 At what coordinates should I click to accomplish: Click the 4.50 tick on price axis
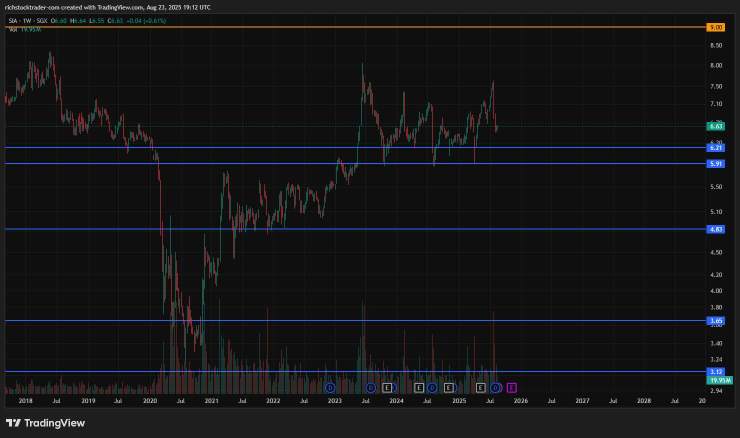point(716,253)
